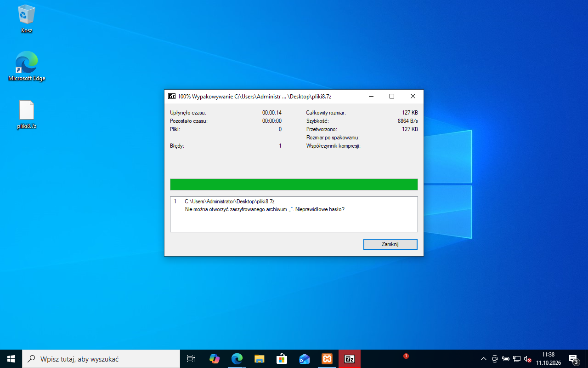588x368 pixels.
Task: Minimize the 7-Zip extraction dialog
Action: pyautogui.click(x=371, y=97)
